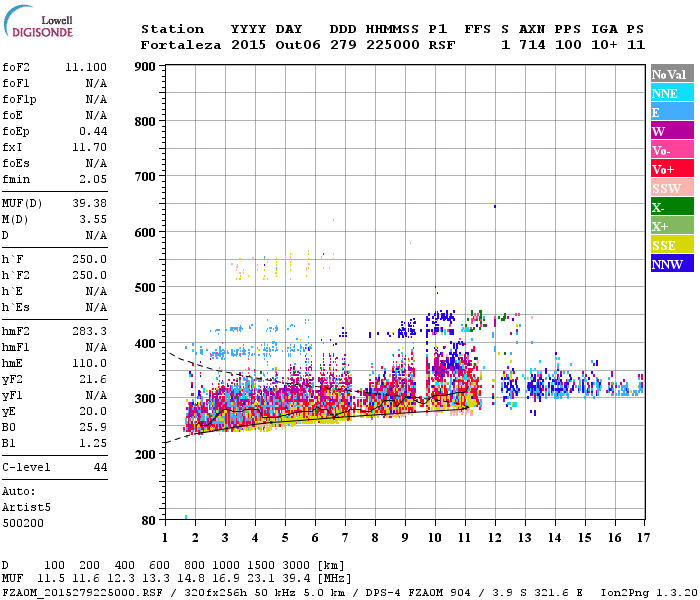This screenshot has width=700, height=600.
Task: Select the Vo- pink legend swatch
Action: 672,150
